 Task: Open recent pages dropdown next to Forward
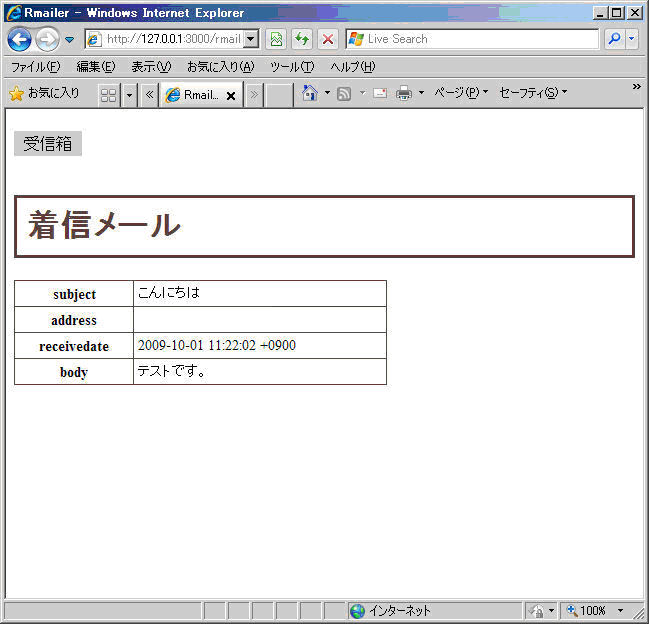point(70,40)
